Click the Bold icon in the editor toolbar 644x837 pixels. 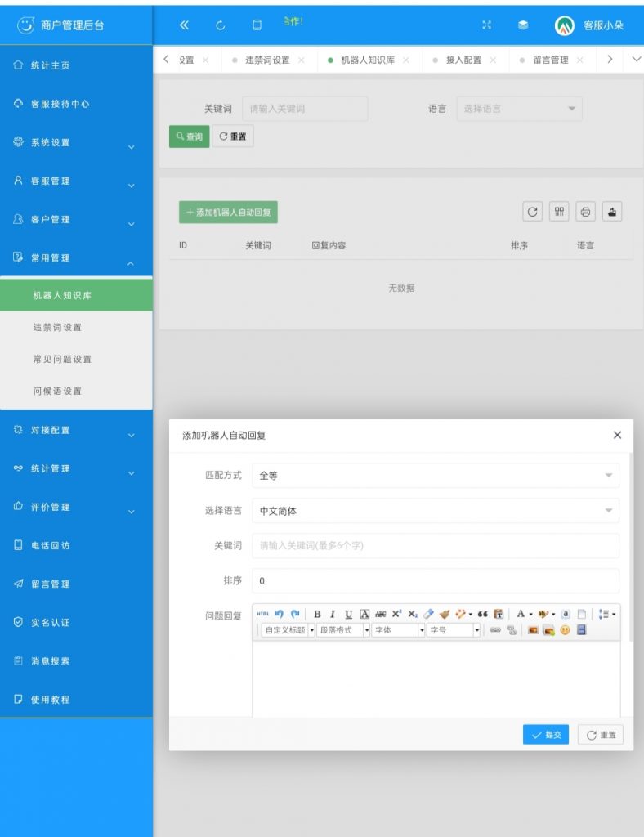(x=317, y=615)
